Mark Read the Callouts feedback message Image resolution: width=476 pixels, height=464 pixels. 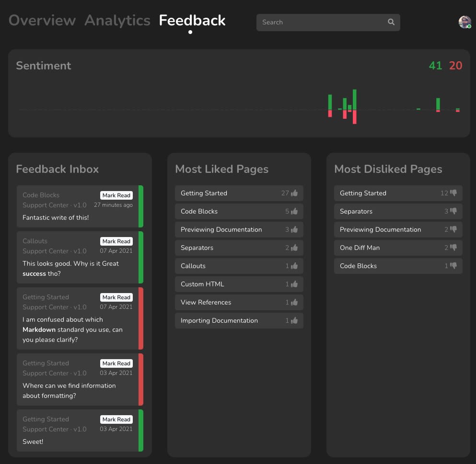(116, 241)
